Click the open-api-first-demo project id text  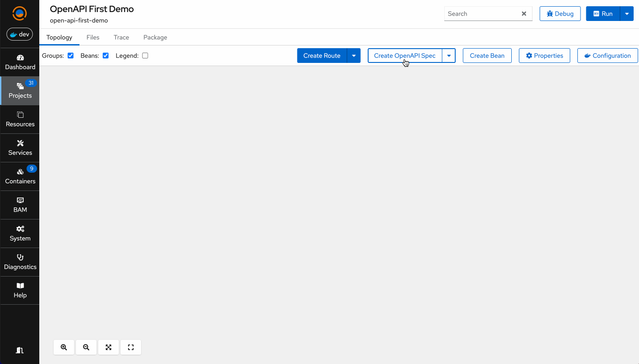pyautogui.click(x=79, y=21)
